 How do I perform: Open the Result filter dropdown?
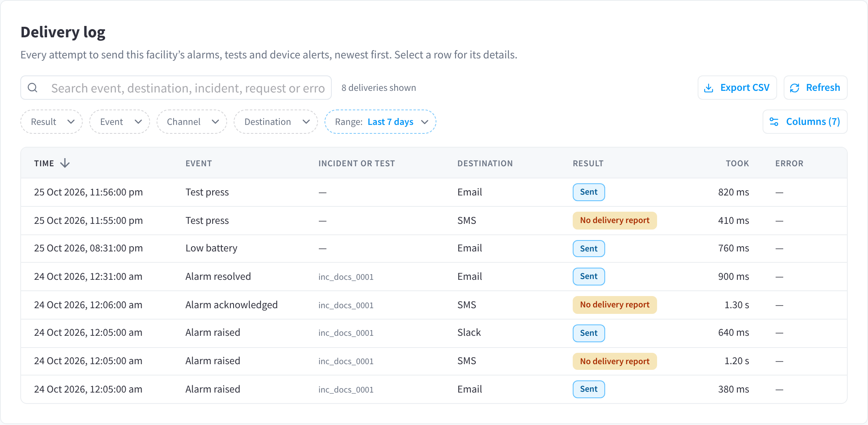pyautogui.click(x=52, y=122)
